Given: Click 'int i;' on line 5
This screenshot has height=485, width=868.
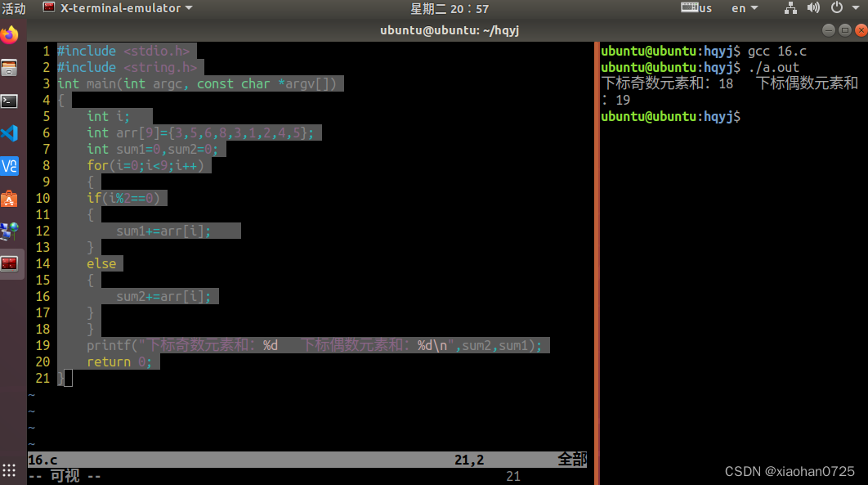Looking at the screenshot, I should [108, 117].
